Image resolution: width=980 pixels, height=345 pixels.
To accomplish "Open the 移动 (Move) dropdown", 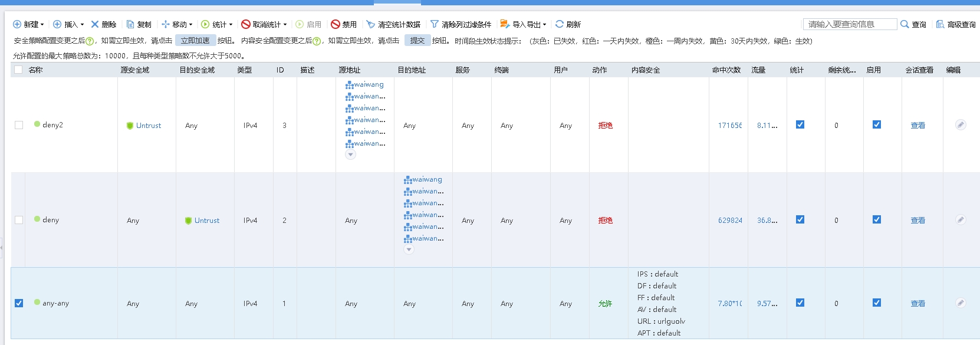I will click(x=177, y=24).
